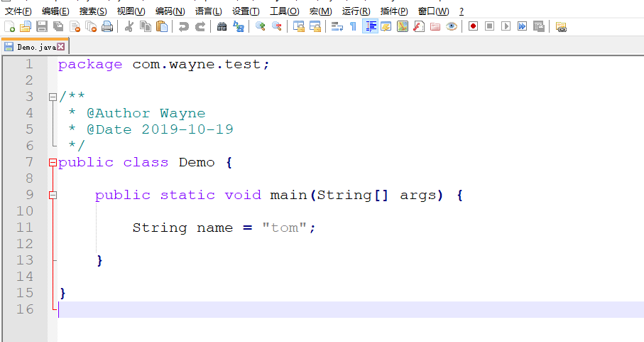Close current document using the toolbar close icon
The height and width of the screenshot is (342, 644).
tap(75, 27)
